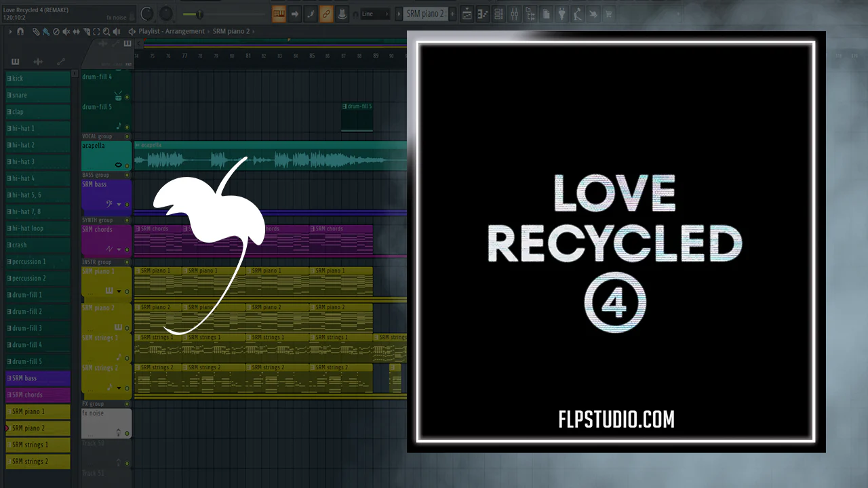868x488 pixels.
Task: Mute the acapella track
Action: (127, 165)
